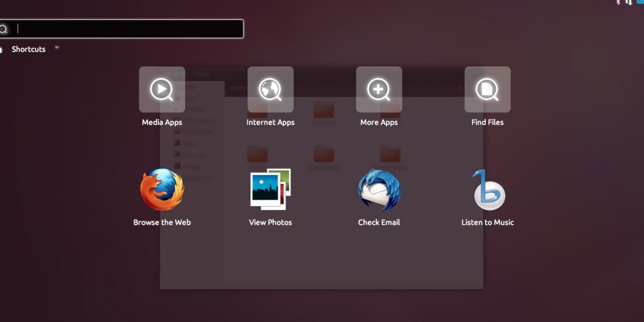Open the Find Files document icon

tap(488, 89)
